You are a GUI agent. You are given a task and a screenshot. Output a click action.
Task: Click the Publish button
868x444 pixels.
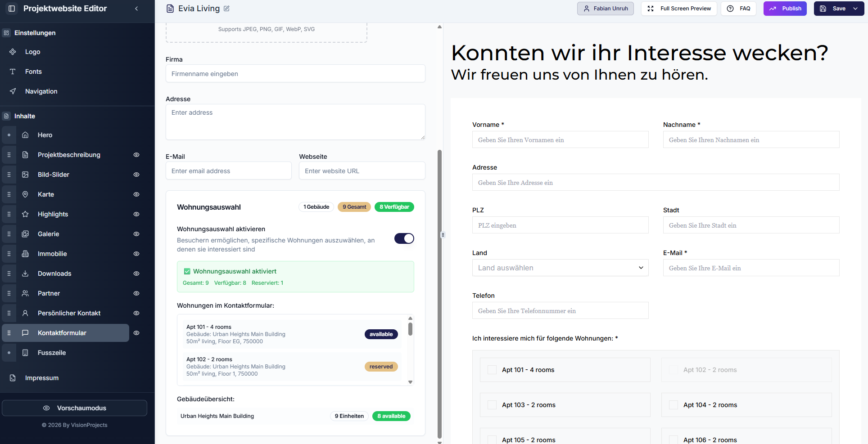point(785,8)
